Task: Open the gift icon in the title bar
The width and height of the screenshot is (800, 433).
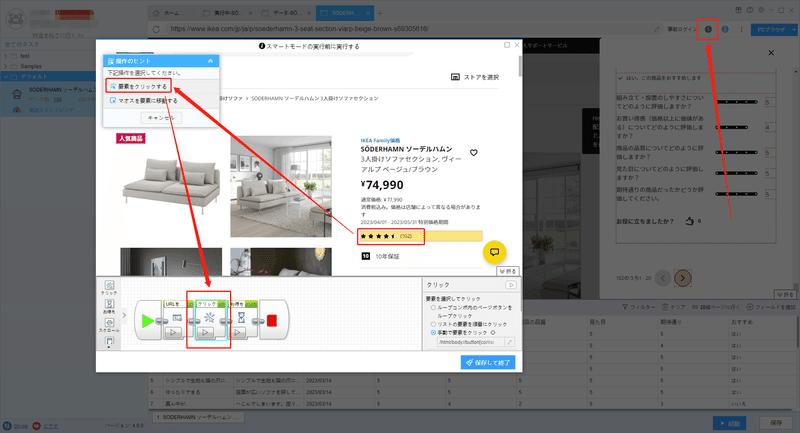Action: click(738, 10)
